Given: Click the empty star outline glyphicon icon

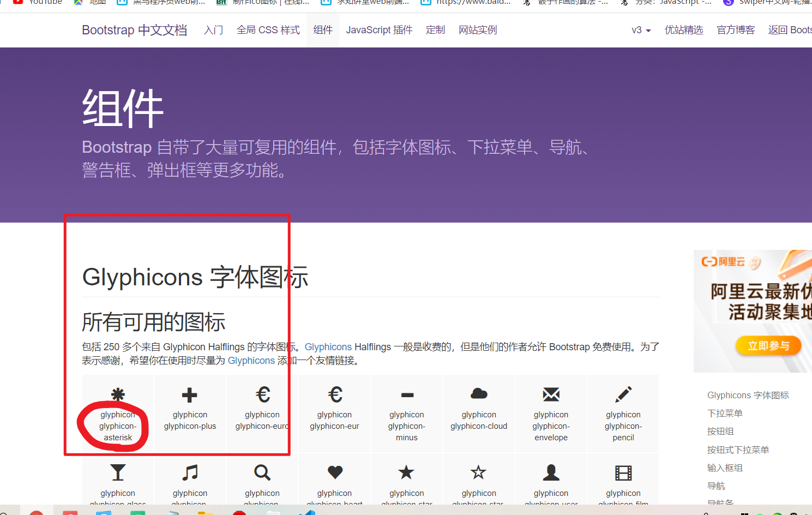Looking at the screenshot, I should pos(479,472).
